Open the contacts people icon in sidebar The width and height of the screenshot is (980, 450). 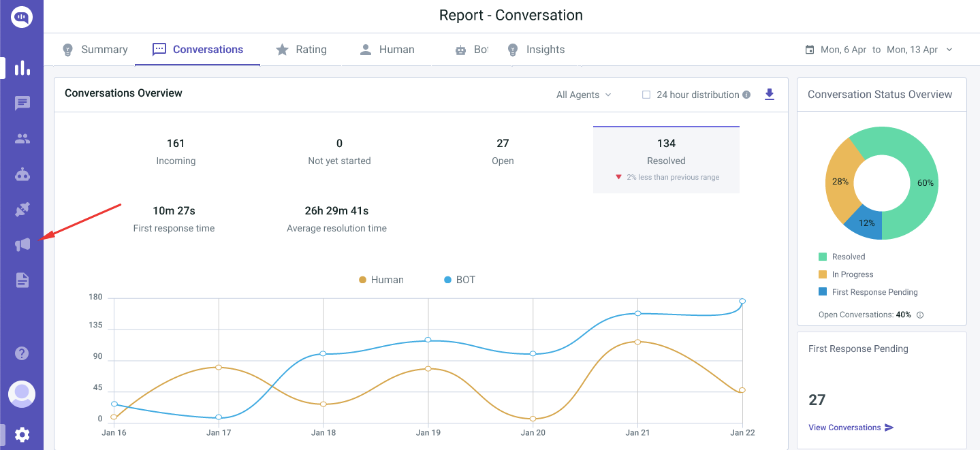(x=22, y=138)
